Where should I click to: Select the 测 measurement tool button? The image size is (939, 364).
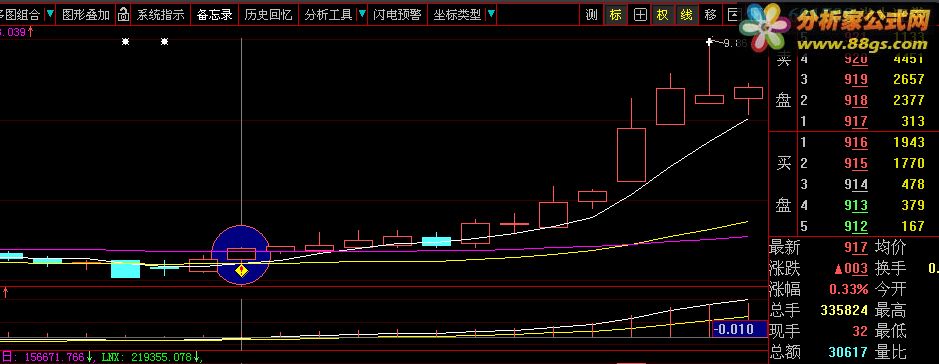pos(592,15)
